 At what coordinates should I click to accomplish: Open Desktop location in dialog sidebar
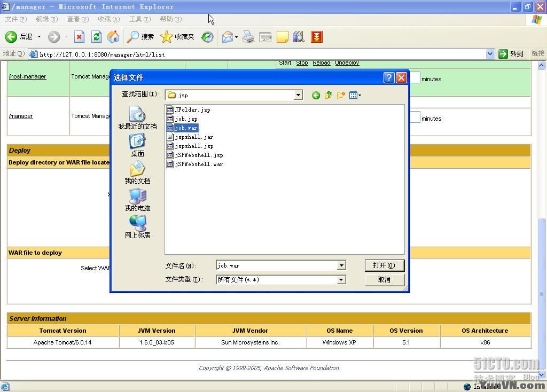[137, 145]
